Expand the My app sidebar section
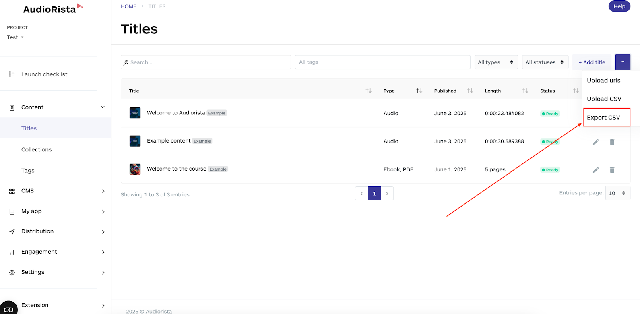This screenshot has height=314, width=644. [103, 211]
